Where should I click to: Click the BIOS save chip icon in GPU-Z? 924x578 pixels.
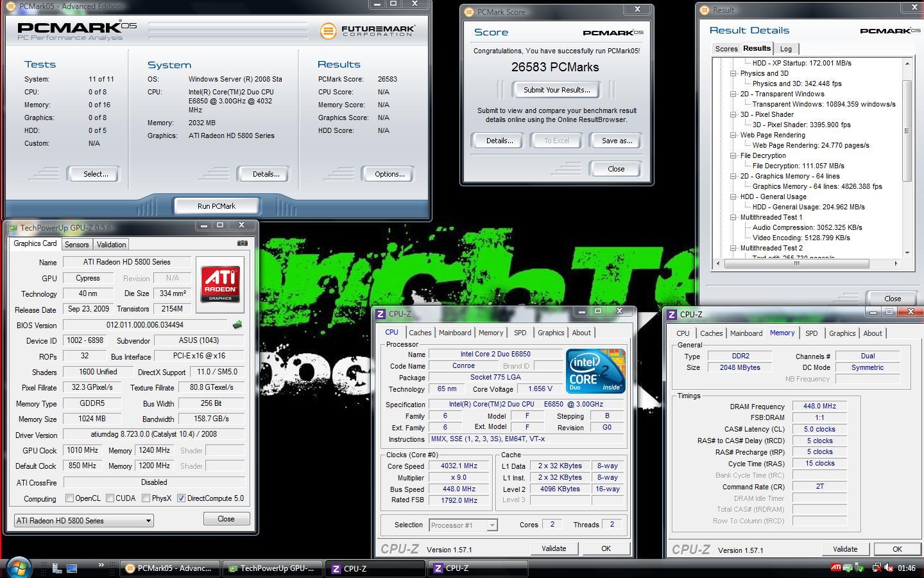[237, 325]
